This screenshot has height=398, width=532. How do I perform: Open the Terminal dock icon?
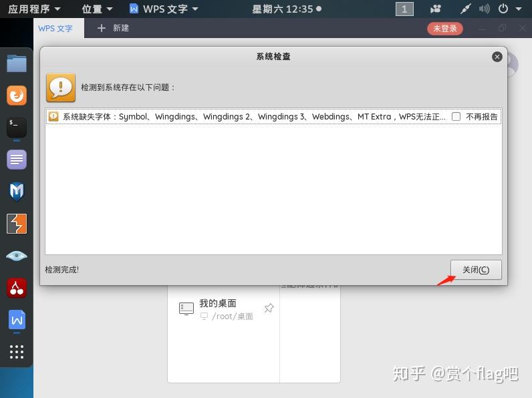pyautogui.click(x=17, y=128)
